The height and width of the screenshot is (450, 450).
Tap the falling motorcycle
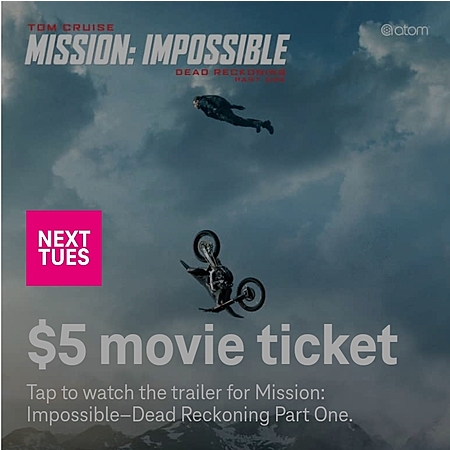[223, 274]
